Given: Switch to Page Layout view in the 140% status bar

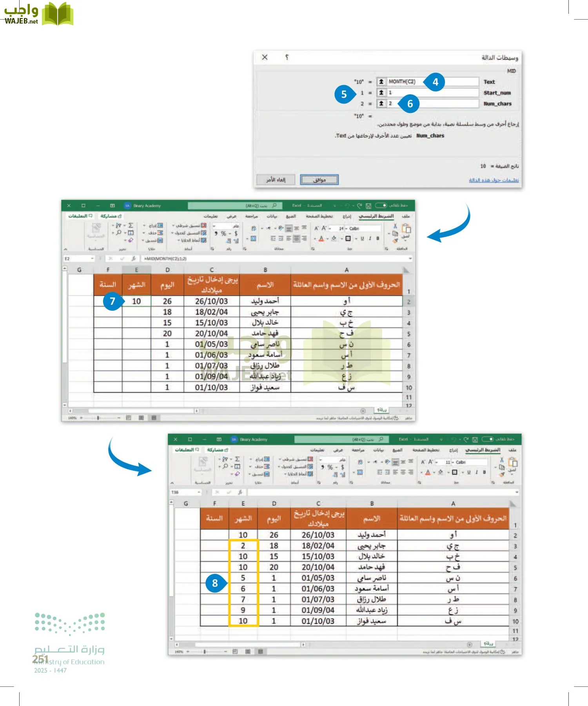Looking at the screenshot, I should tap(141, 418).
